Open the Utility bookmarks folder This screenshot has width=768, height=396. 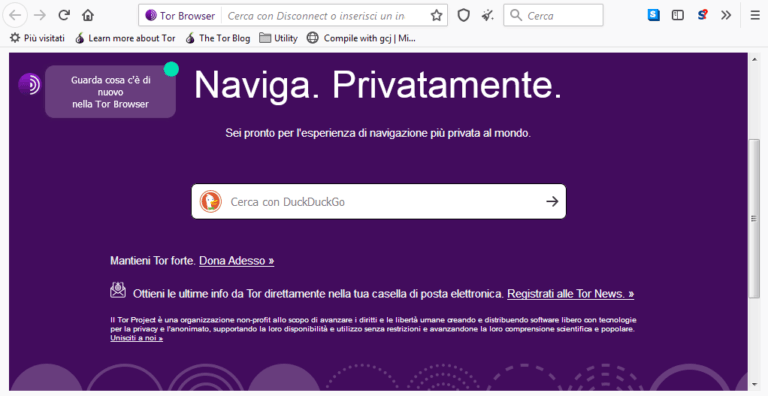[x=278, y=38]
